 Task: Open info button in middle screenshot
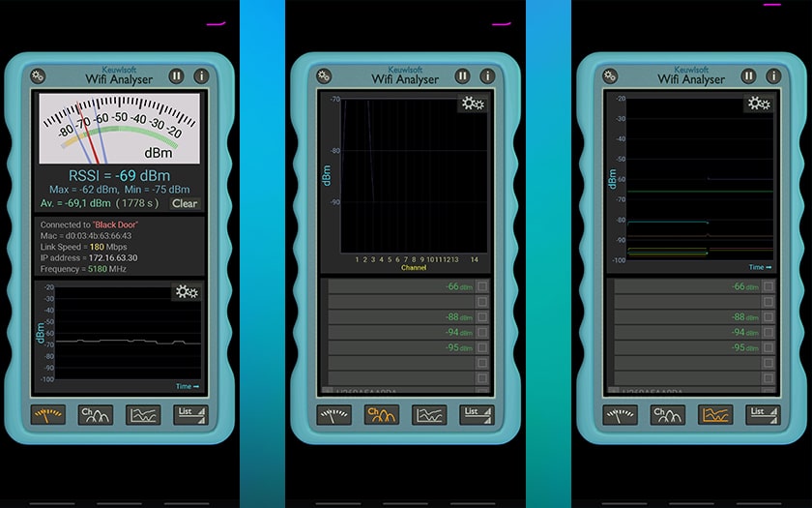(x=487, y=76)
